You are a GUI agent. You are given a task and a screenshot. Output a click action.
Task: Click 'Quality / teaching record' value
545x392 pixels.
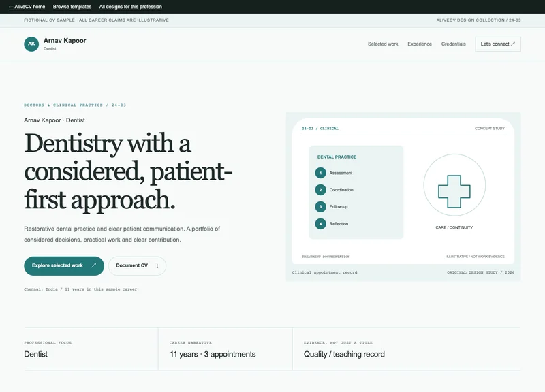click(344, 354)
